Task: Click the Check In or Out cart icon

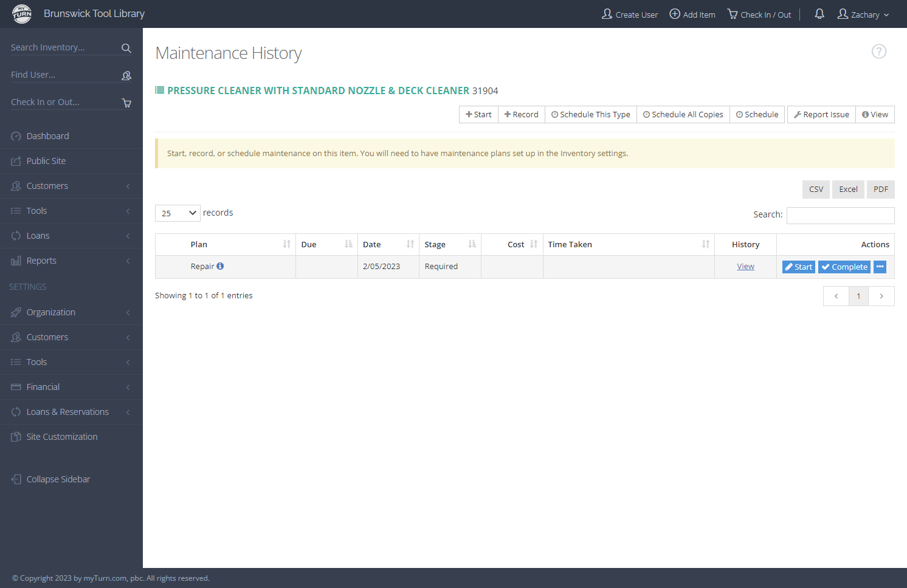Action: click(126, 103)
